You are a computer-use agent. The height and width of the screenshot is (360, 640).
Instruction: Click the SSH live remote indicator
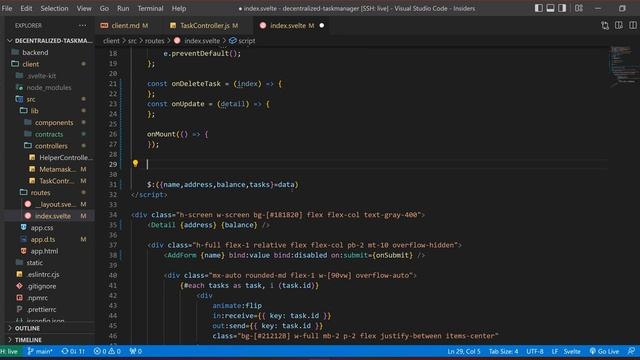pyautogui.click(x=10, y=351)
